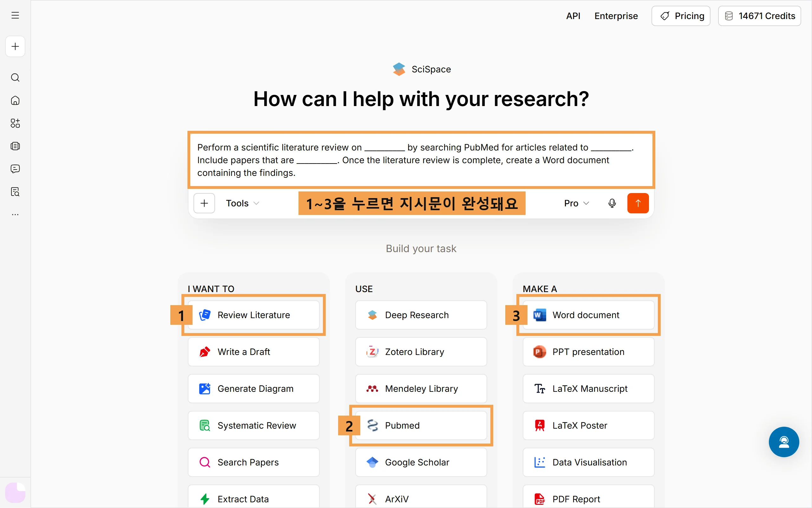
Task: Start a new chat with plus icon
Action: coord(15,46)
